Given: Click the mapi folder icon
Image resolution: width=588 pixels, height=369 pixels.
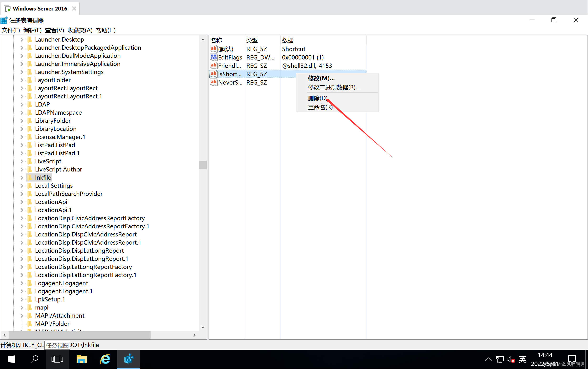Looking at the screenshot, I should click(30, 307).
